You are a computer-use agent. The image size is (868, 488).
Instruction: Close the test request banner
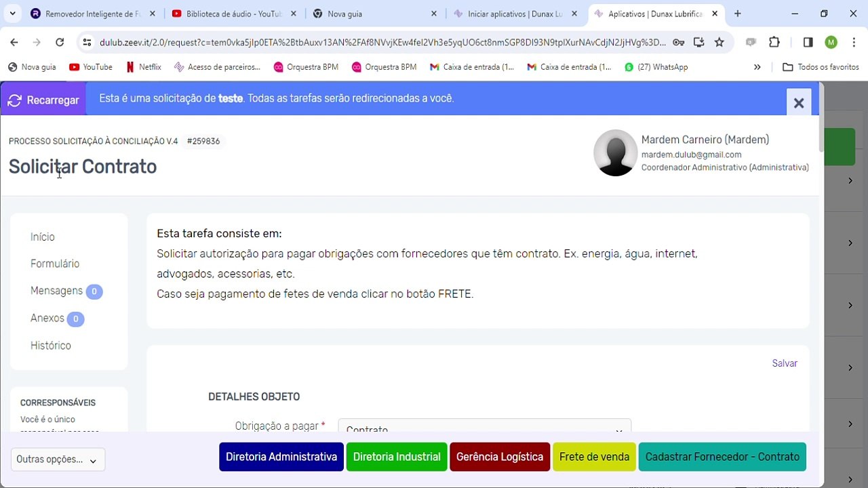798,103
